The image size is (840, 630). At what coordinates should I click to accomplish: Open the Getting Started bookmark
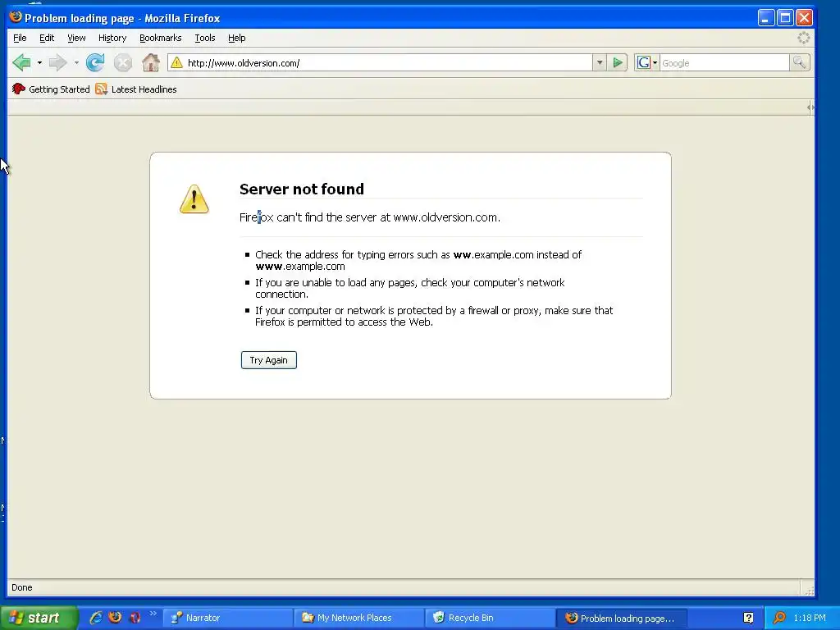click(x=51, y=89)
